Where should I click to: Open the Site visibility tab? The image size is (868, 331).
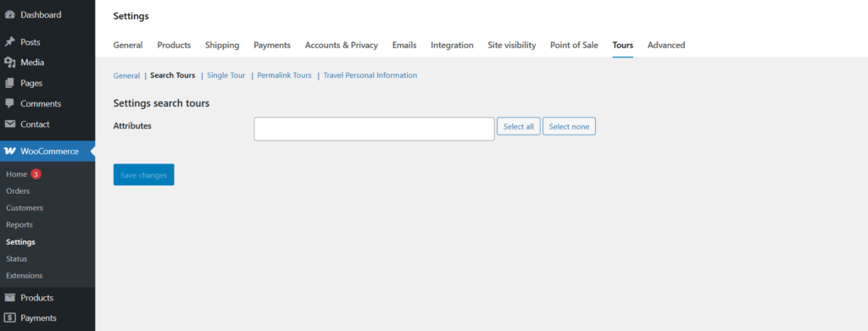point(511,46)
